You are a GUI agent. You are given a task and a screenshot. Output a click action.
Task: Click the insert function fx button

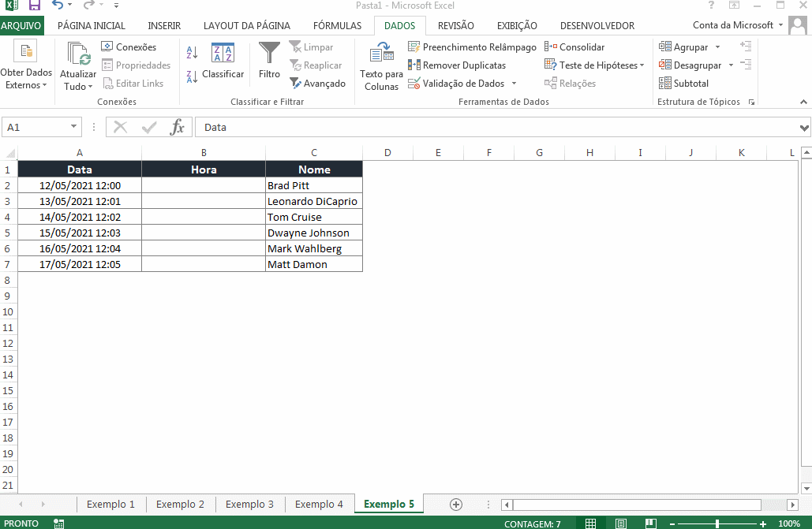click(178, 127)
